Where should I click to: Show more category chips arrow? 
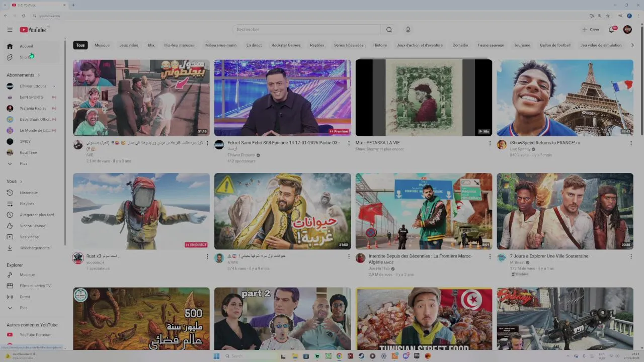click(632, 45)
